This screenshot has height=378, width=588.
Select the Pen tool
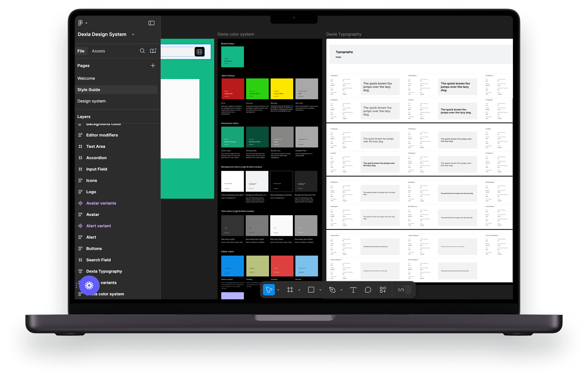(332, 290)
